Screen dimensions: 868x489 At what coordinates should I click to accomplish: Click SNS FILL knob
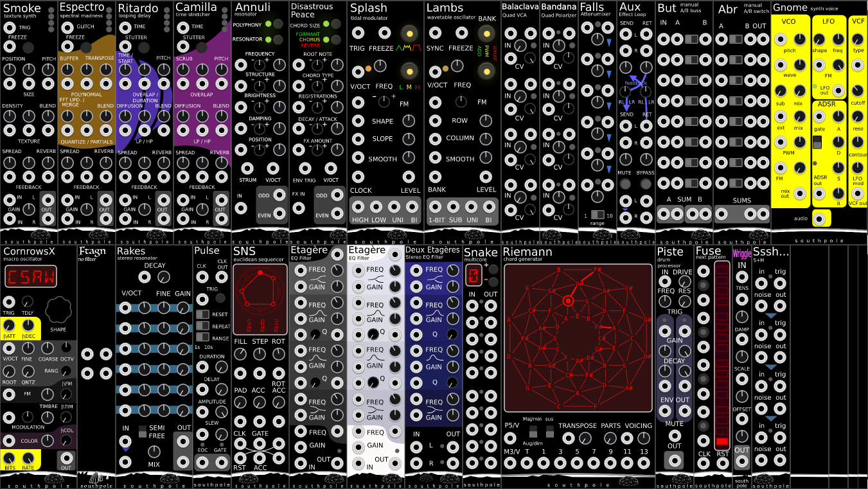point(241,353)
